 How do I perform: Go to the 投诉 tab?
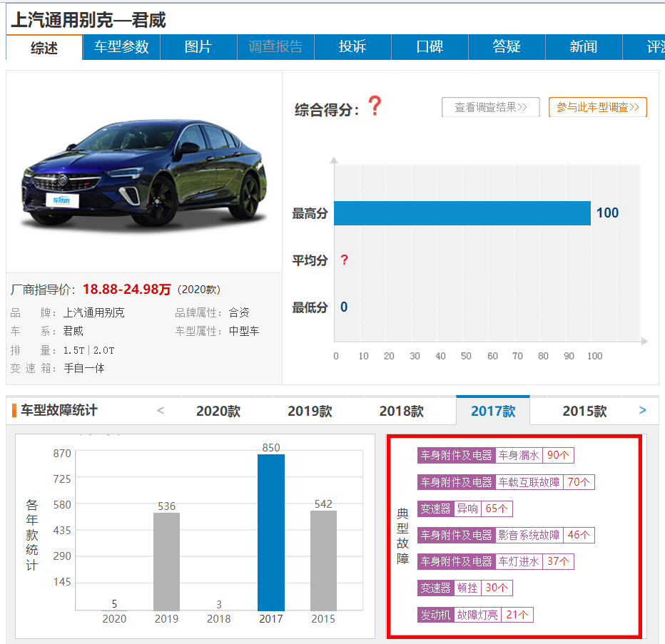(352, 47)
